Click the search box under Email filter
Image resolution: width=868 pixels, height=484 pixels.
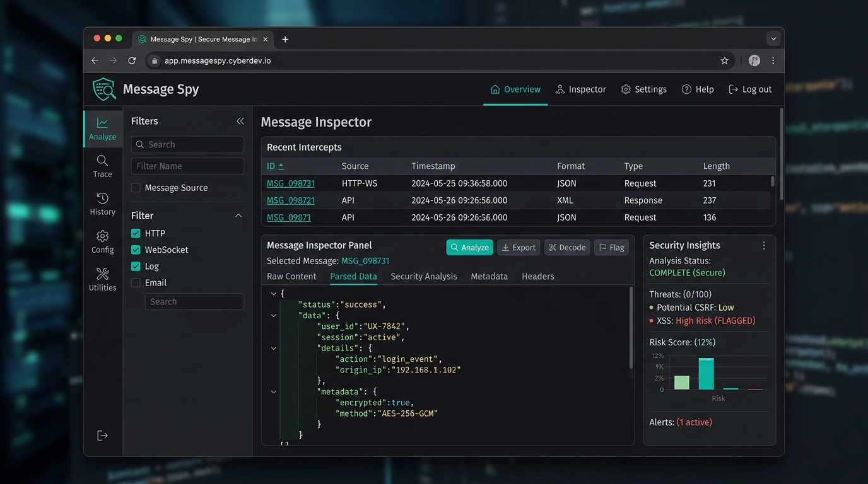(x=194, y=301)
